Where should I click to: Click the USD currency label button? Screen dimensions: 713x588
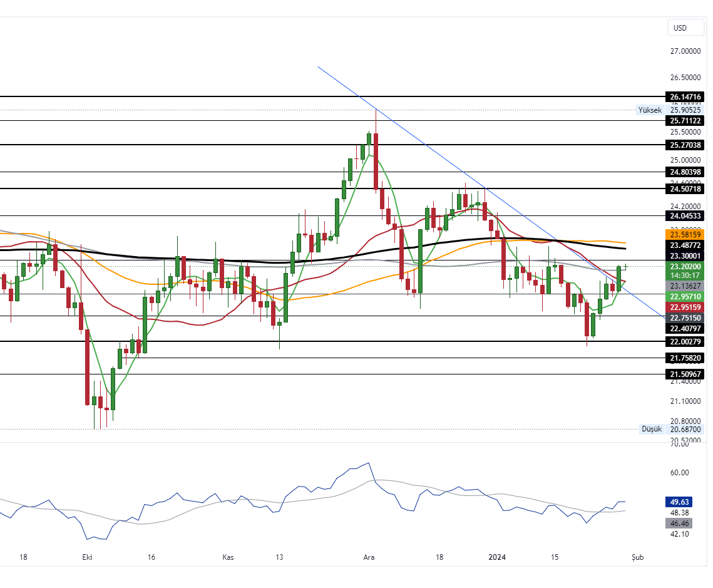pyautogui.click(x=685, y=28)
